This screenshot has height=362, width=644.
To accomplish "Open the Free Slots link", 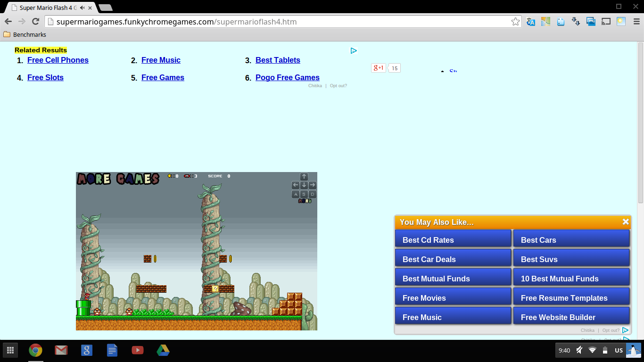I will (45, 77).
